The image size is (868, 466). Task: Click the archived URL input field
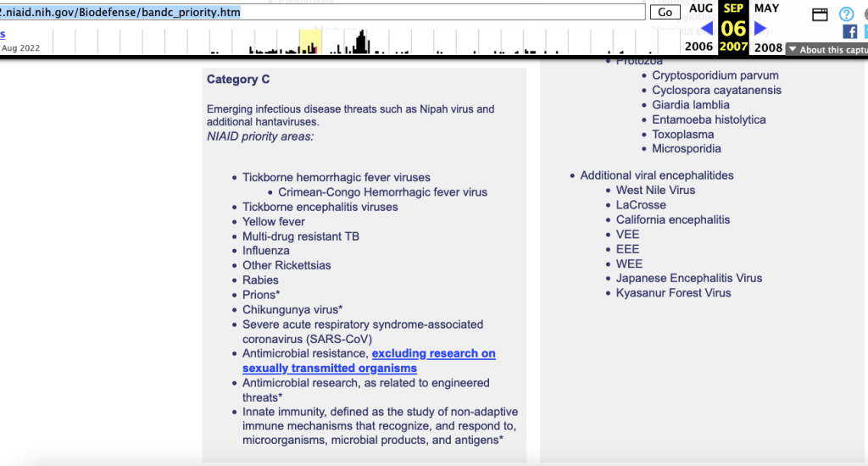pyautogui.click(x=322, y=12)
